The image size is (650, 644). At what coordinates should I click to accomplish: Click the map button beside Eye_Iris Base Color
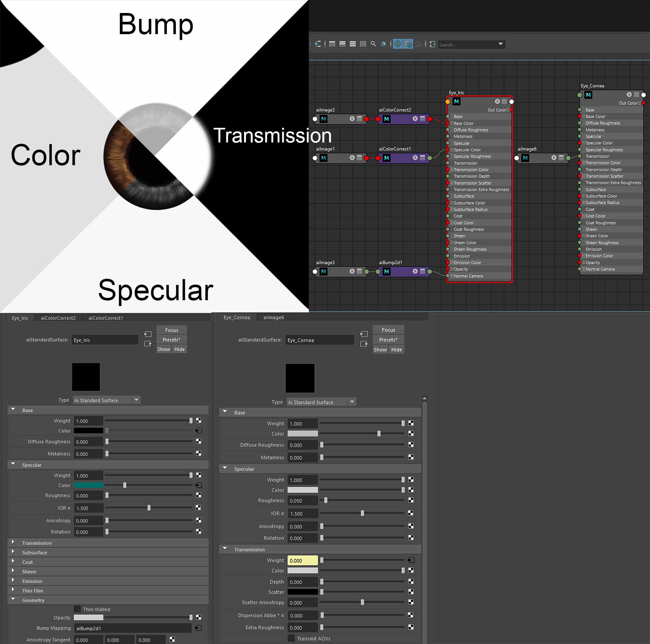coord(199,431)
